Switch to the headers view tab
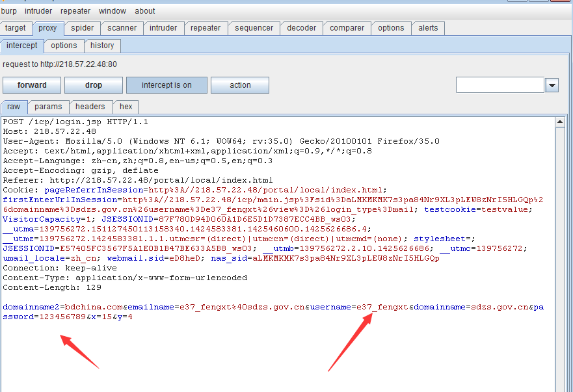Viewport: 573px width, 392px height. point(90,107)
